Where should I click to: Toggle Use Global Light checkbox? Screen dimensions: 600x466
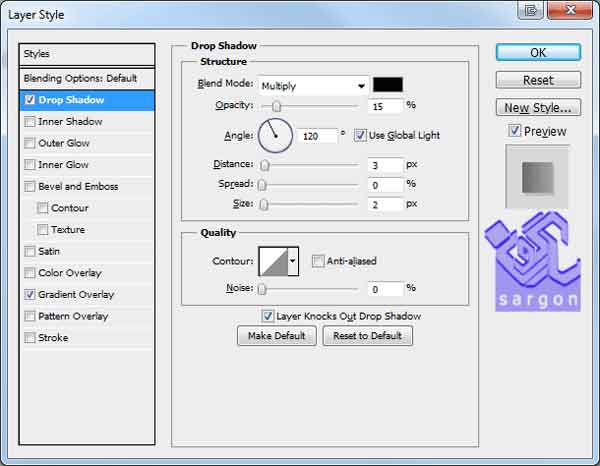(360, 135)
